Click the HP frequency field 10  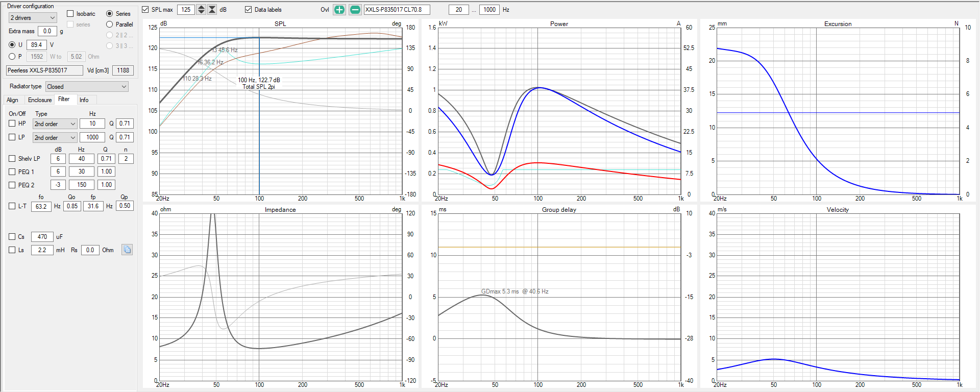tap(92, 124)
